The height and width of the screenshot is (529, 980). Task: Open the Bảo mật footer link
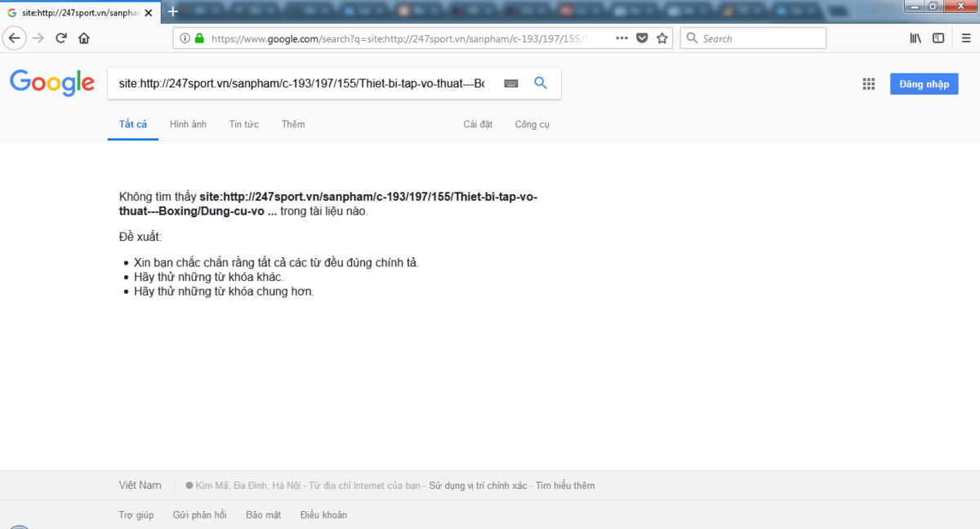click(x=263, y=515)
